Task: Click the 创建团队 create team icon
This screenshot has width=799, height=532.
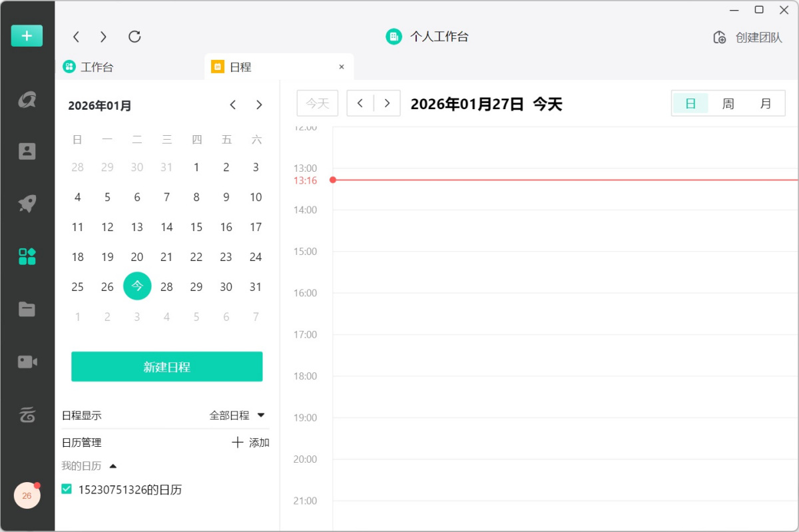Action: click(719, 37)
